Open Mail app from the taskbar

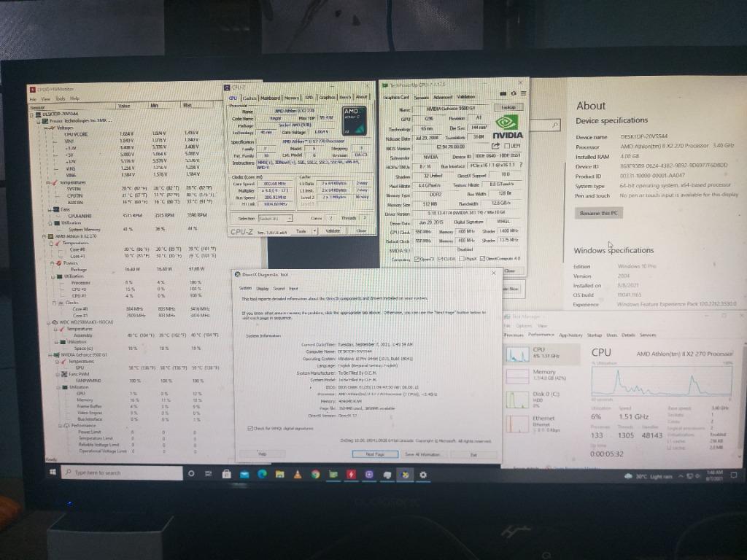244,474
